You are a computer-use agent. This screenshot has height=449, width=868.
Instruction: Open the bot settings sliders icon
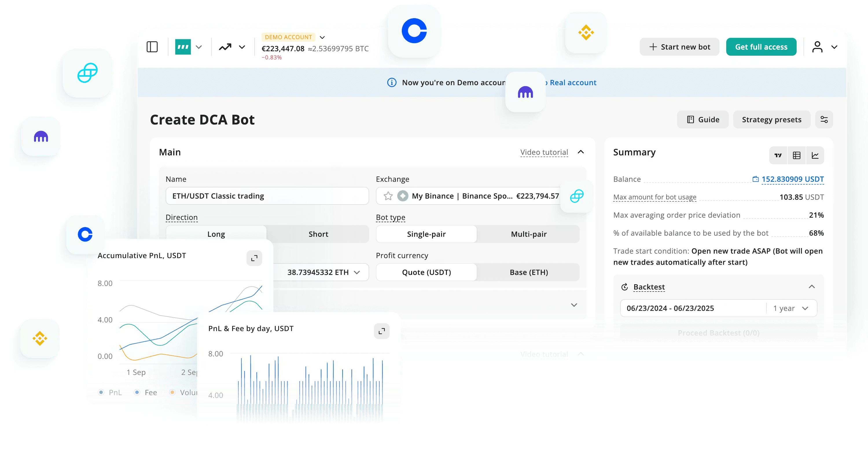[x=824, y=119]
